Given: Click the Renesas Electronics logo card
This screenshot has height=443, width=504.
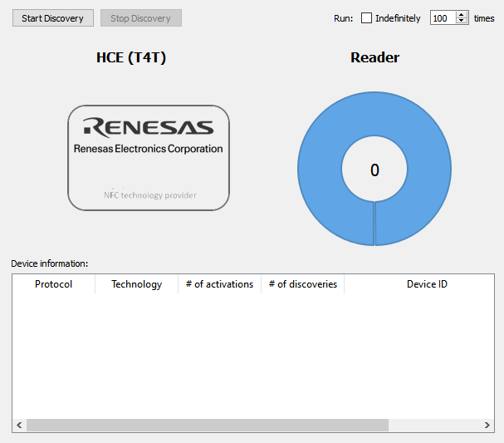Looking at the screenshot, I should pos(148,157).
